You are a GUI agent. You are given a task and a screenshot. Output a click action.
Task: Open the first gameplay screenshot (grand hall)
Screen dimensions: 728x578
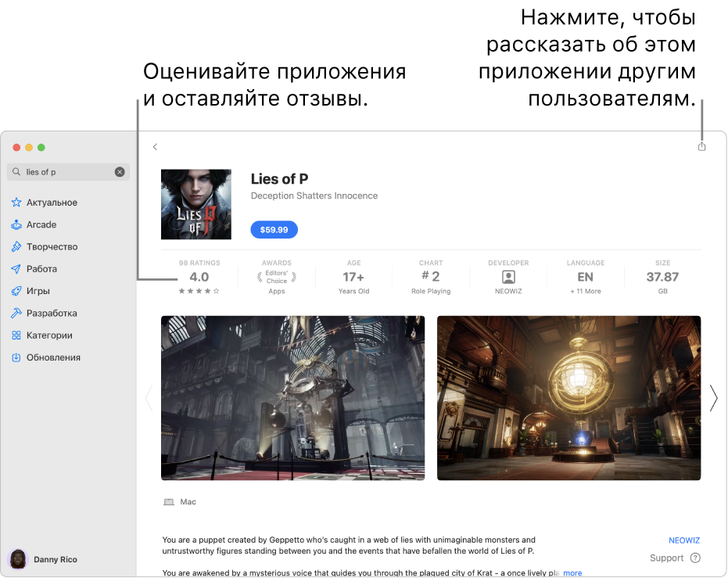pos(293,398)
